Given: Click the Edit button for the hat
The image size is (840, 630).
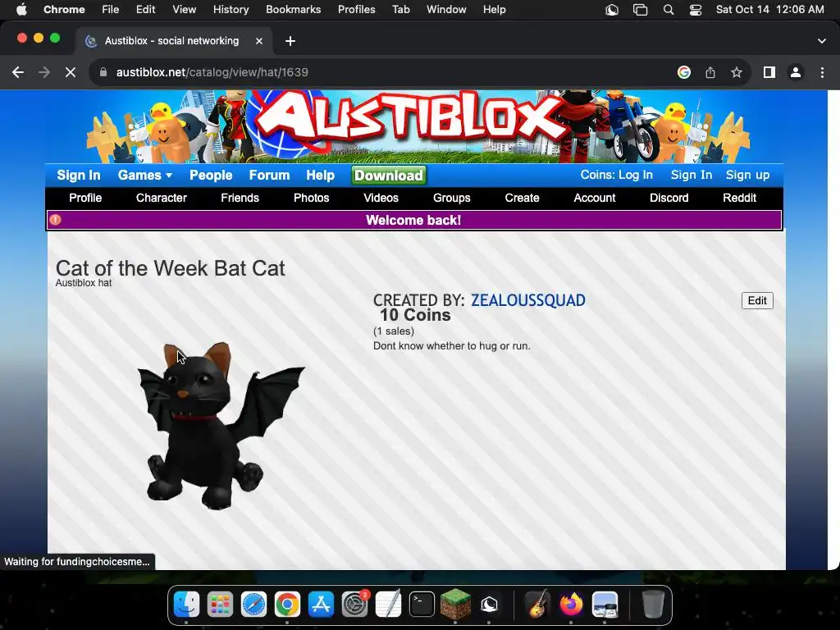Looking at the screenshot, I should 757,300.
